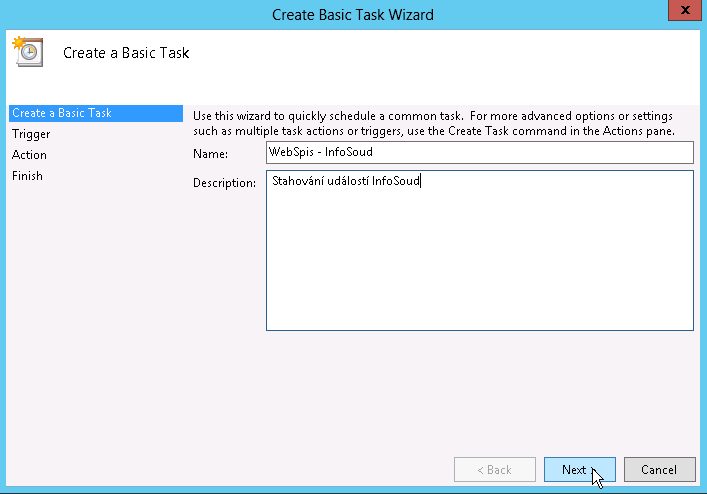
Task: Click empty area left of Back button
Action: (x=320, y=470)
